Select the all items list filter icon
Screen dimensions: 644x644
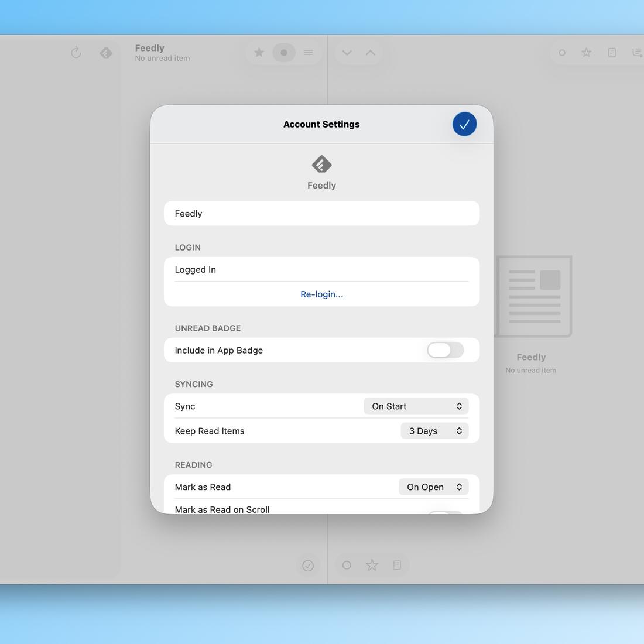click(x=309, y=53)
